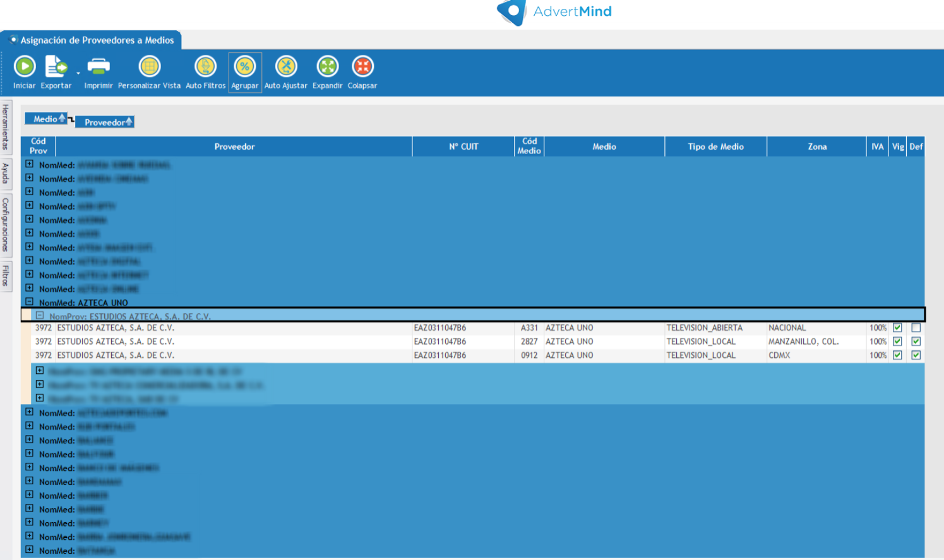Click the Vig column header
Image resolution: width=944 pixels, height=560 pixels.
tap(898, 146)
